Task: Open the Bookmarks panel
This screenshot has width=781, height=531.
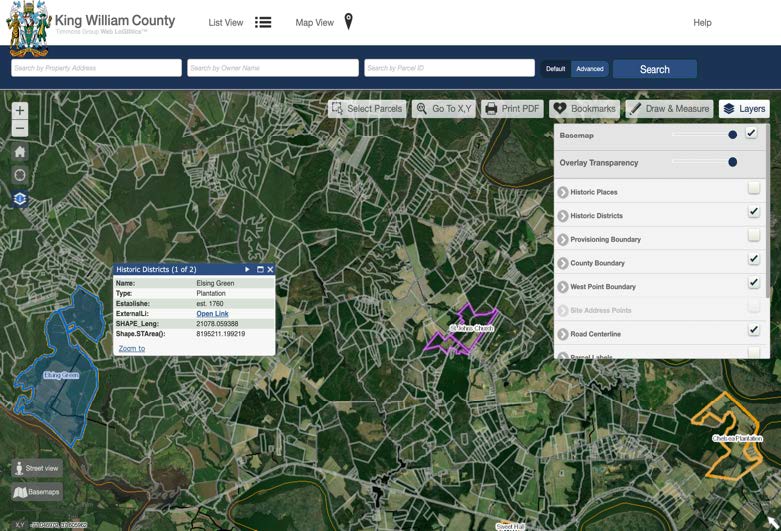Action: coord(585,109)
